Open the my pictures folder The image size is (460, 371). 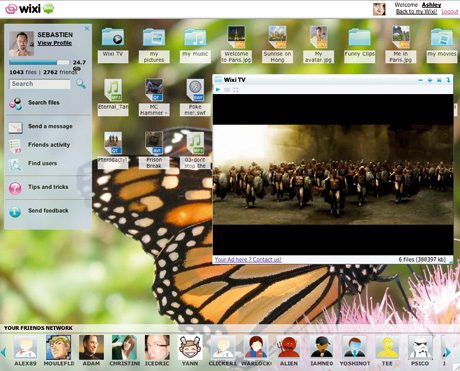(x=154, y=37)
